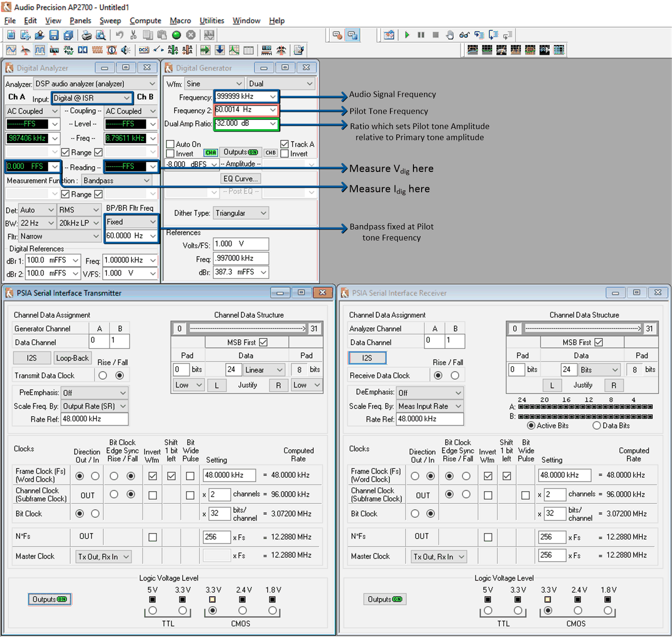The width and height of the screenshot is (672, 637).
Task: Open the Dither Type dropdown
Action: tap(241, 213)
